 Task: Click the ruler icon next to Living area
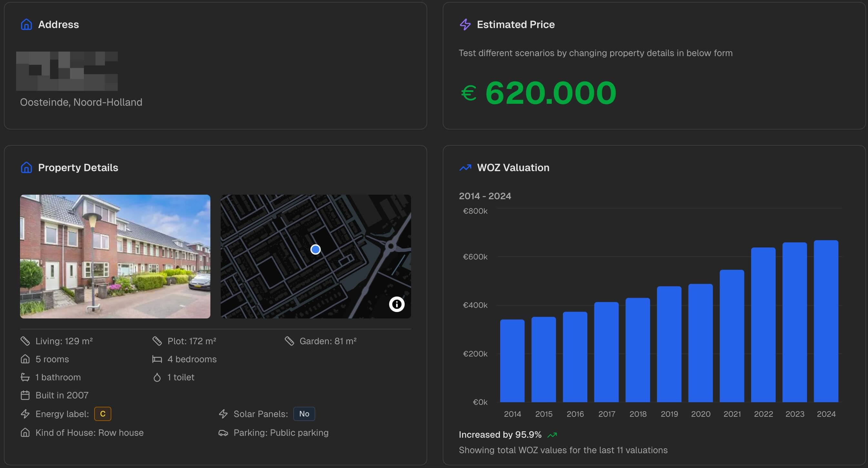(25, 341)
